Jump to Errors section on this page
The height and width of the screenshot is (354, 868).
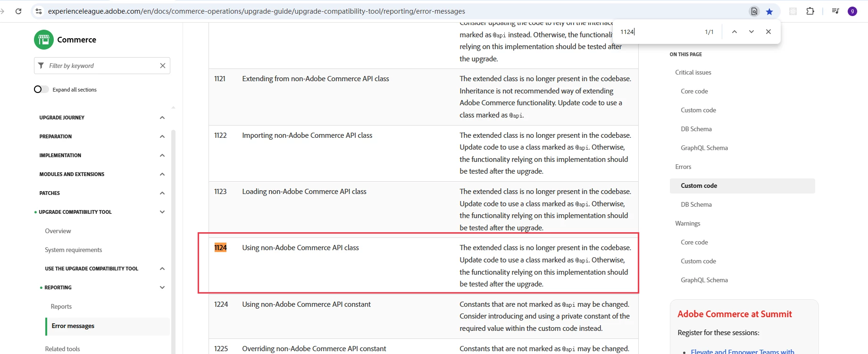[683, 167]
